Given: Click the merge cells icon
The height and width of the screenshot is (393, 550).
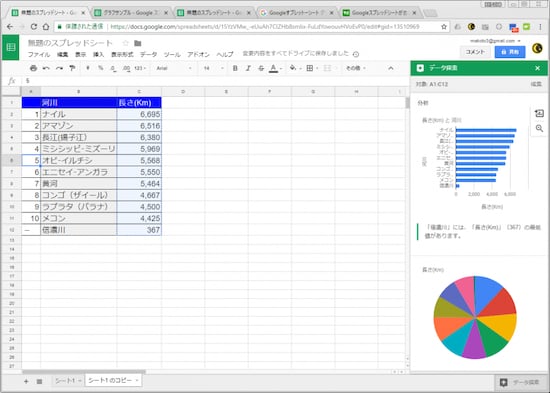Looking at the screenshot, I should (327, 68).
